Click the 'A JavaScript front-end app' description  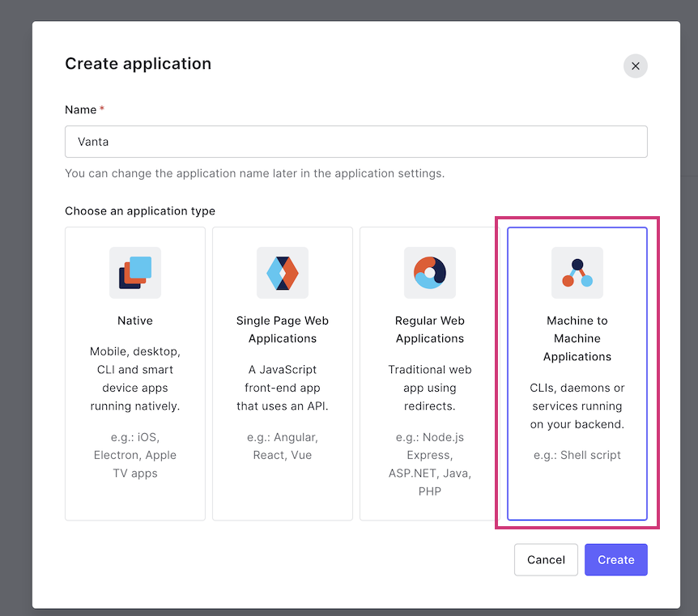pos(283,388)
